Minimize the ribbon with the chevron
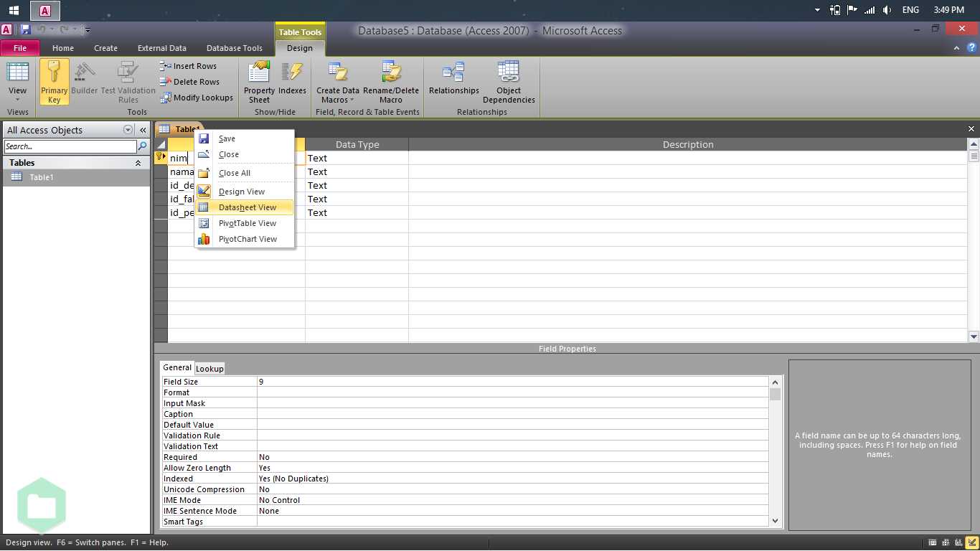The height and width of the screenshot is (551, 980). (x=956, y=47)
